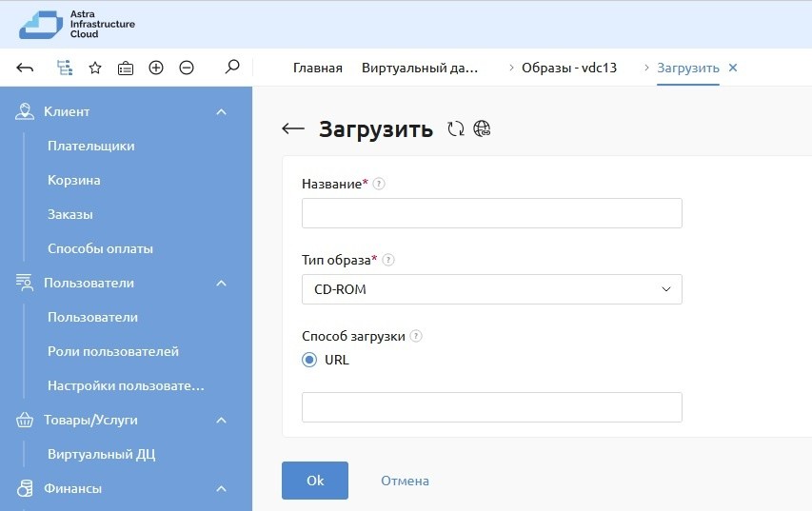Image resolution: width=812 pixels, height=511 pixels.
Task: Open the Тип образа CD-ROM dropdown
Action: [491, 289]
